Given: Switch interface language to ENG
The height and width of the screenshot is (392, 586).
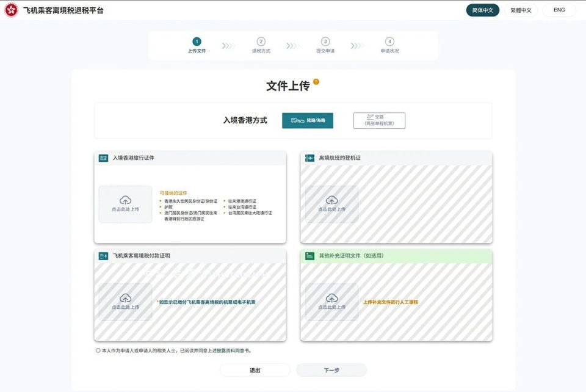Looking at the screenshot, I should (x=559, y=9).
